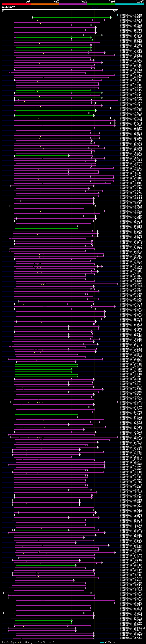Select the UniRef100_Q6CFH3 entry

coord(131,115)
